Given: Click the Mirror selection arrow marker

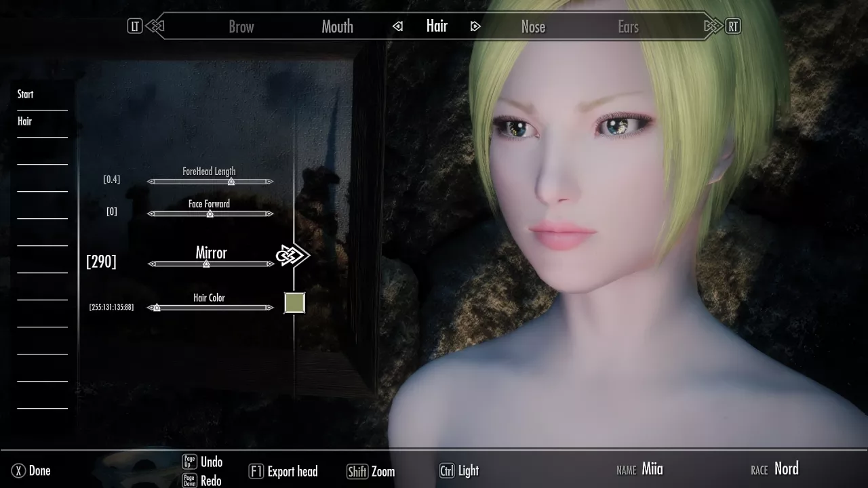Looking at the screenshot, I should pyautogui.click(x=293, y=256).
